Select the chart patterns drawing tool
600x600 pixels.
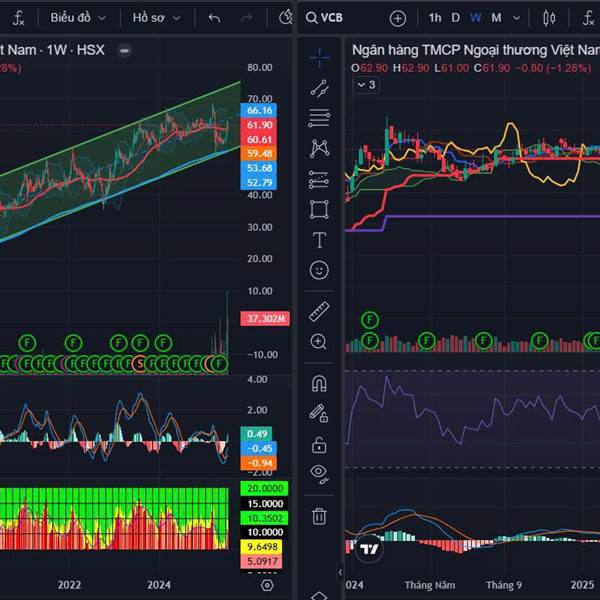tap(320, 148)
